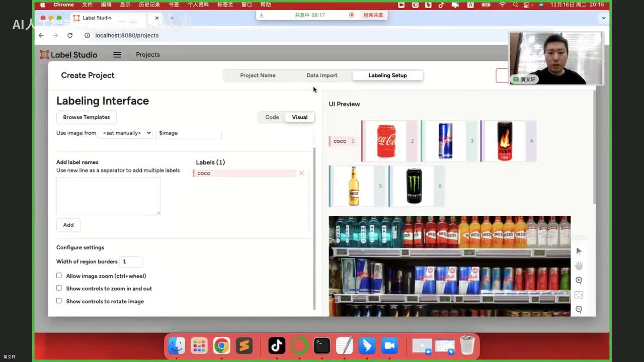Open Zoom from the Dock

(x=389, y=345)
